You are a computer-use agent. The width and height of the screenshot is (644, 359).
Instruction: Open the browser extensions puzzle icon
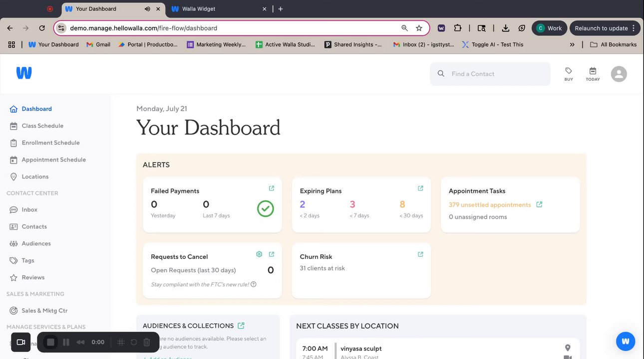pos(457,28)
